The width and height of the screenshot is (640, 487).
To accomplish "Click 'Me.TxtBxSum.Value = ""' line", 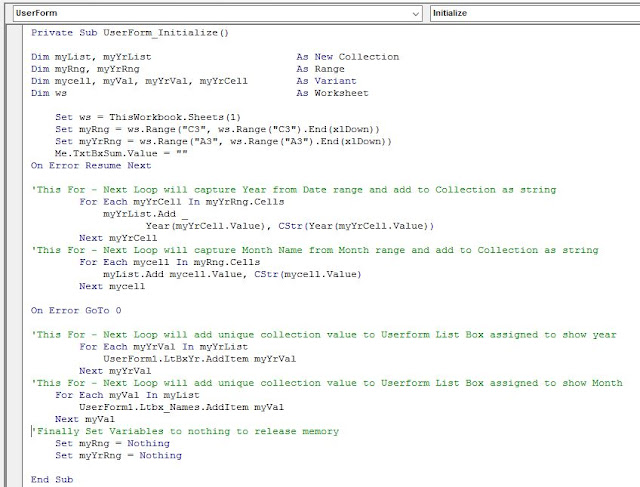I will [121, 153].
